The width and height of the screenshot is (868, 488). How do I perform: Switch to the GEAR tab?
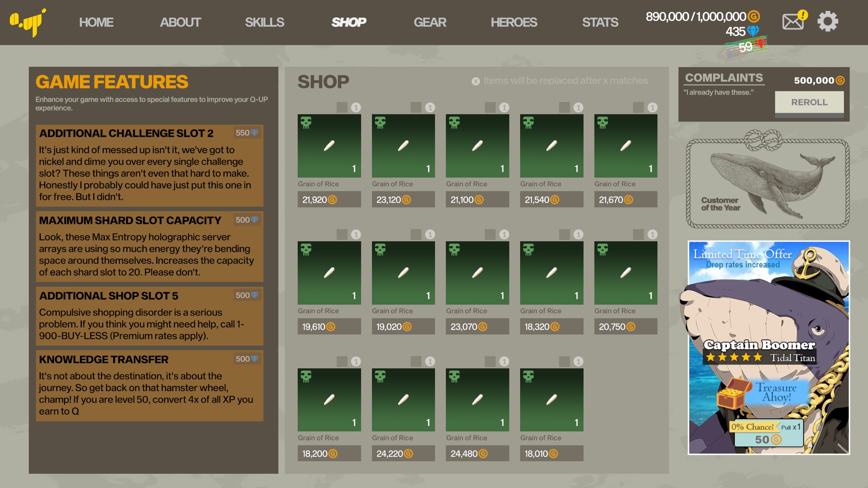(x=430, y=22)
